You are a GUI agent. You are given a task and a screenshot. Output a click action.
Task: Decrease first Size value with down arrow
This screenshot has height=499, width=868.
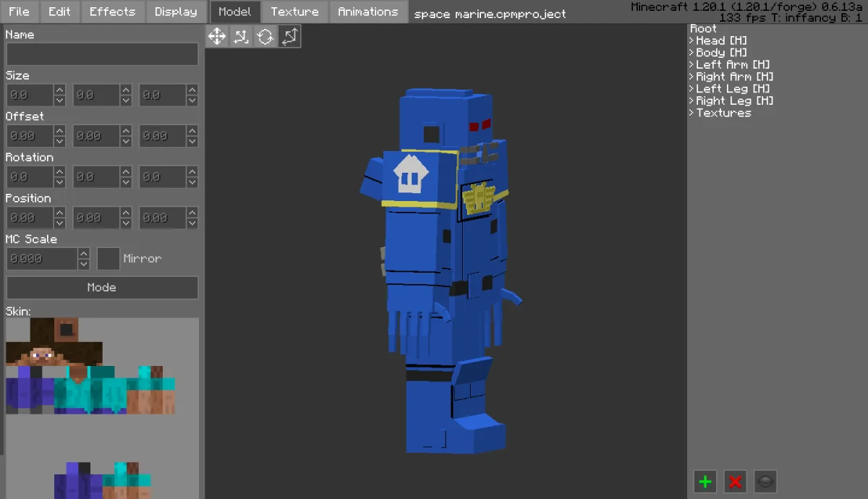[x=59, y=101]
